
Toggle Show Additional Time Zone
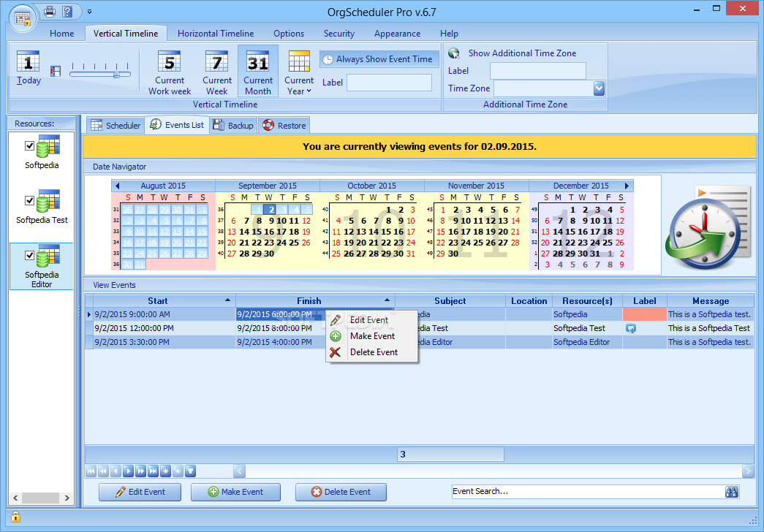(513, 53)
